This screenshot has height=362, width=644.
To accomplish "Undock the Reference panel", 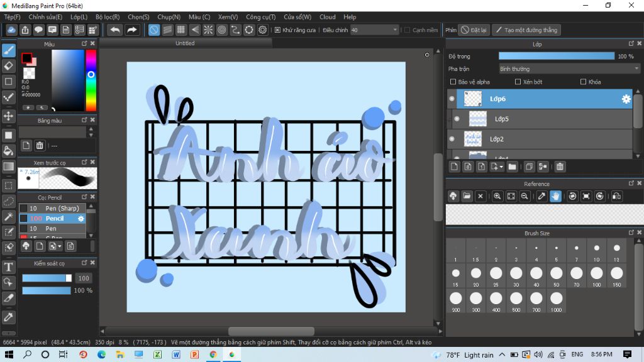I will click(631, 184).
